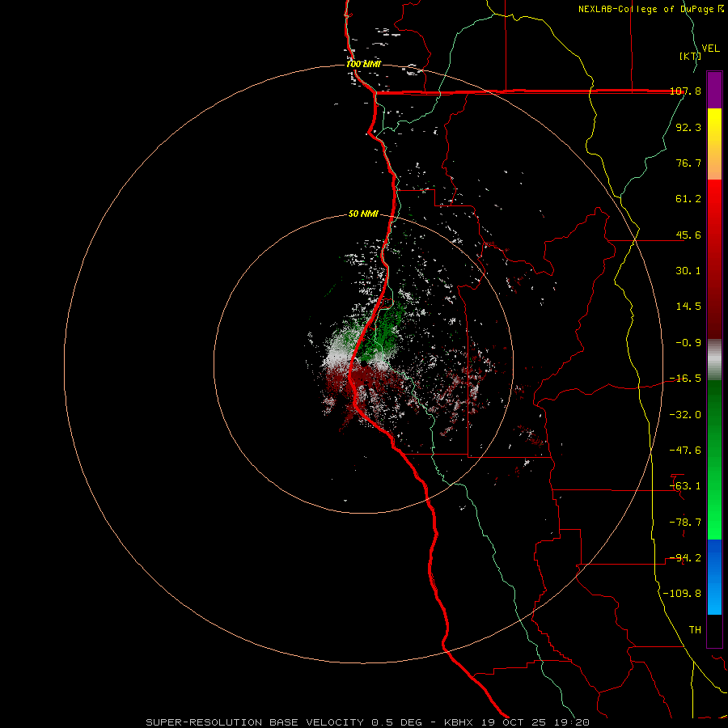Click the 107.8 velocity scale value
Viewport: 728px width, 728px height.
pos(685,91)
